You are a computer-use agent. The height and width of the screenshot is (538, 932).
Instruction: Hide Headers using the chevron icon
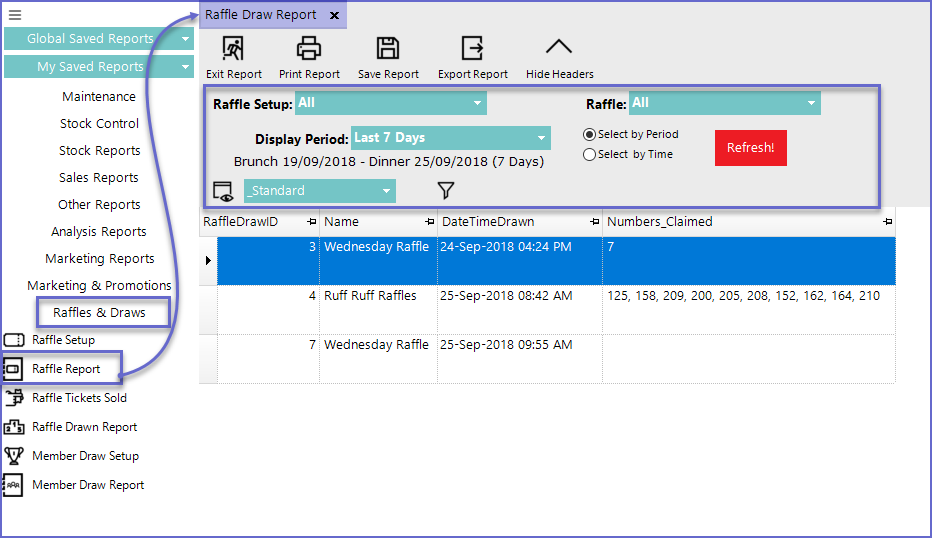559,49
